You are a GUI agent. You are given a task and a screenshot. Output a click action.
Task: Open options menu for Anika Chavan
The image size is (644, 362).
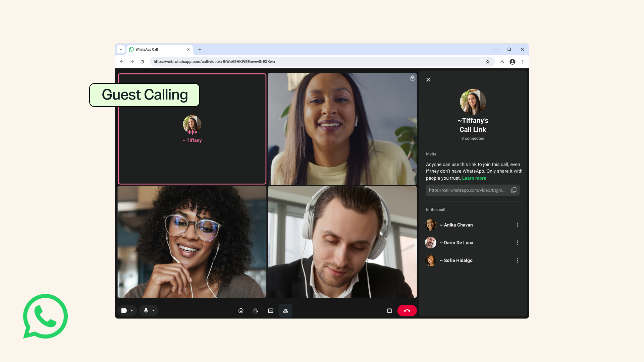click(x=517, y=225)
